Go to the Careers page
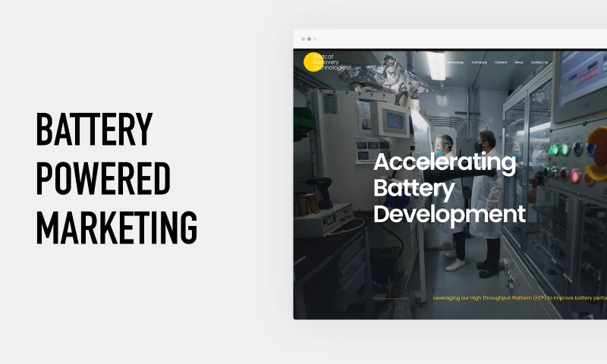This screenshot has width=607, height=364. tap(501, 62)
